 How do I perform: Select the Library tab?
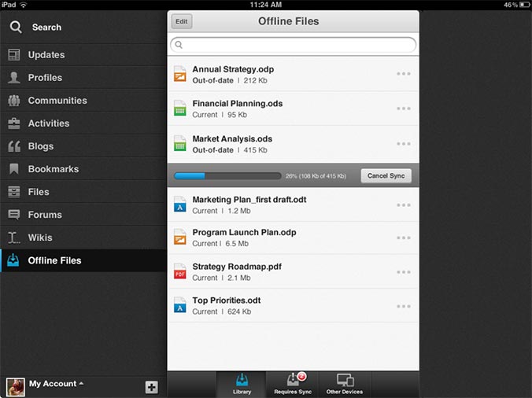click(241, 384)
